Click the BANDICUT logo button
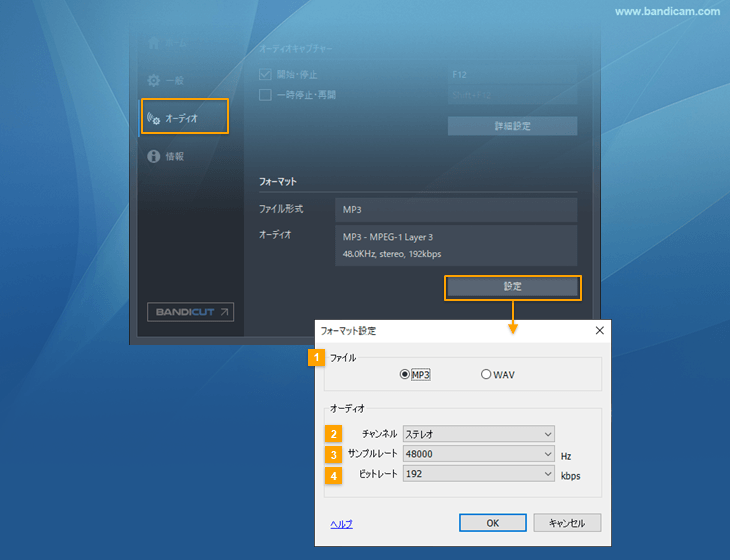The width and height of the screenshot is (730, 560). pos(190,312)
